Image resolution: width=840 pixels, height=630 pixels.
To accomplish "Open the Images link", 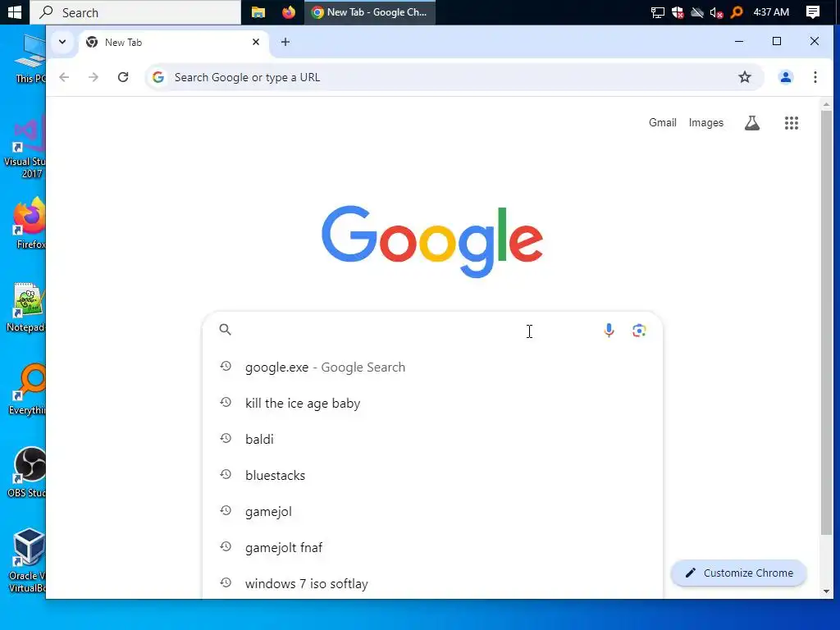I will (x=705, y=123).
